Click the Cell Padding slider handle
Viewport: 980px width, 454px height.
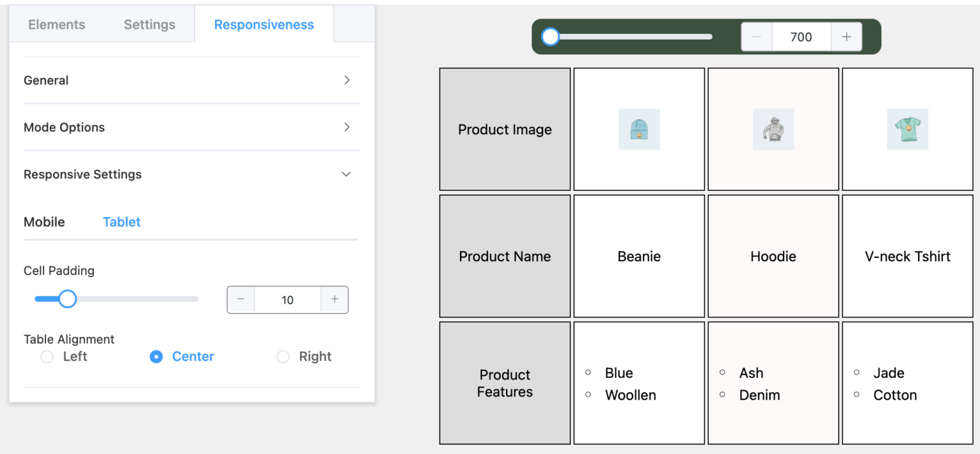coord(68,299)
